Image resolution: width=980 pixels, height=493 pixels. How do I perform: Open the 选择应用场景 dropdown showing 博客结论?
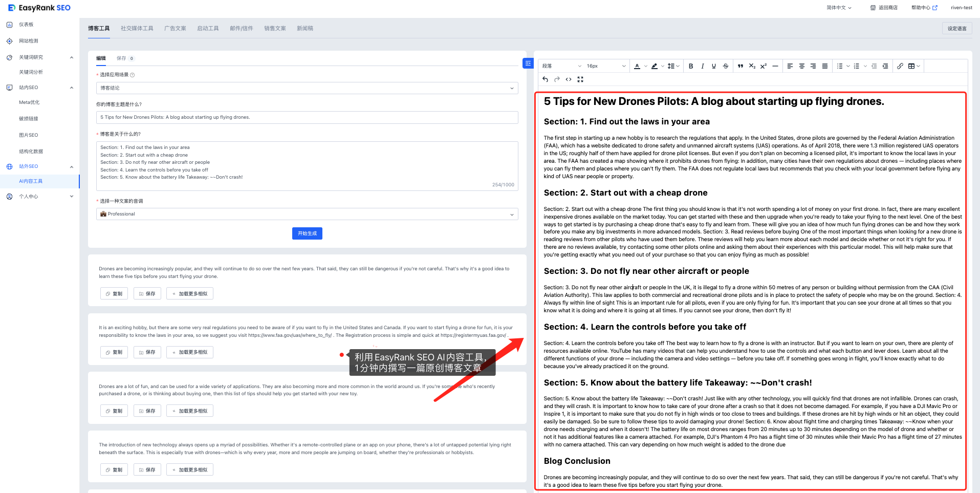pos(307,88)
